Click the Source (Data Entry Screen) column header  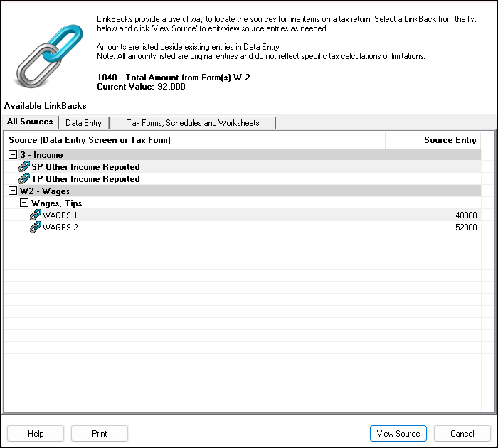[89, 140]
